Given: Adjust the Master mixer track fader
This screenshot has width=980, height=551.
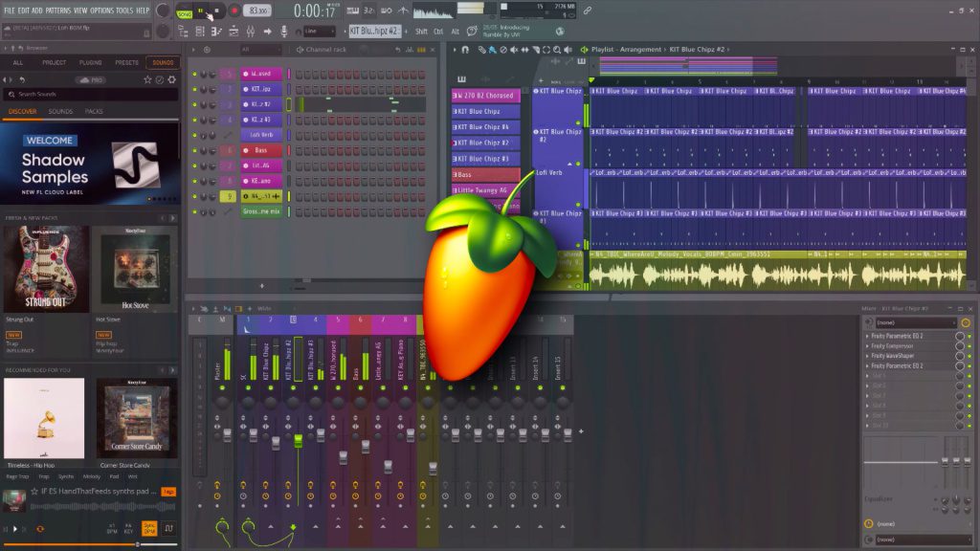Looking at the screenshot, I should pyautogui.click(x=227, y=434).
